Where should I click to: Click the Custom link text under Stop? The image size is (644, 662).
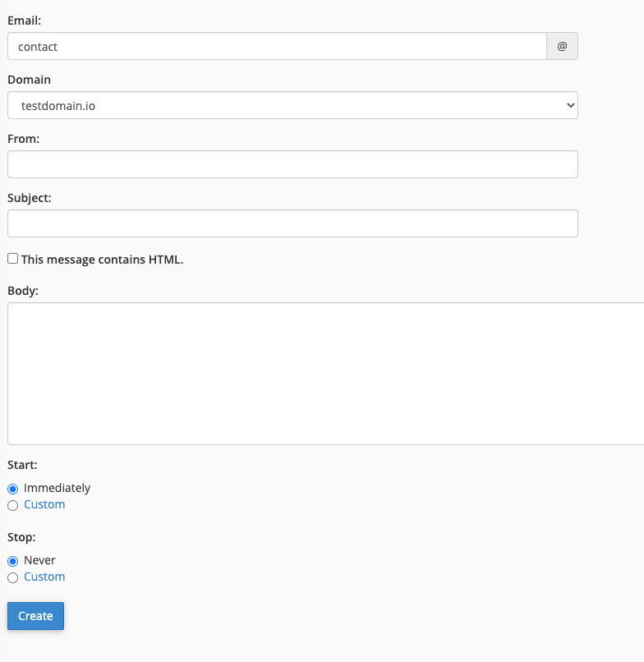44,577
